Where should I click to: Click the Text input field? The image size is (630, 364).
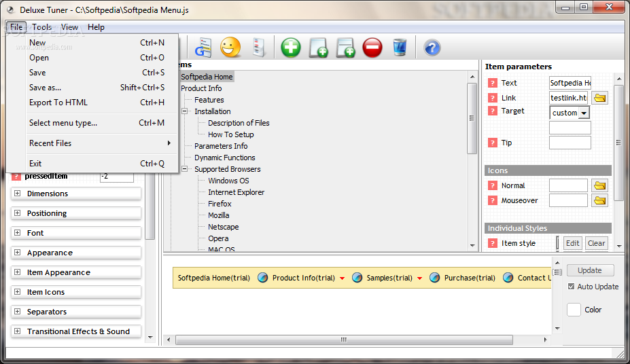570,83
